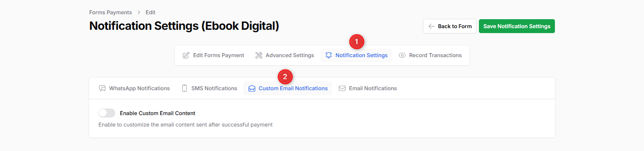Click the breadcrumb chevron after Forms Payments
644x151 pixels.
coord(139,12)
